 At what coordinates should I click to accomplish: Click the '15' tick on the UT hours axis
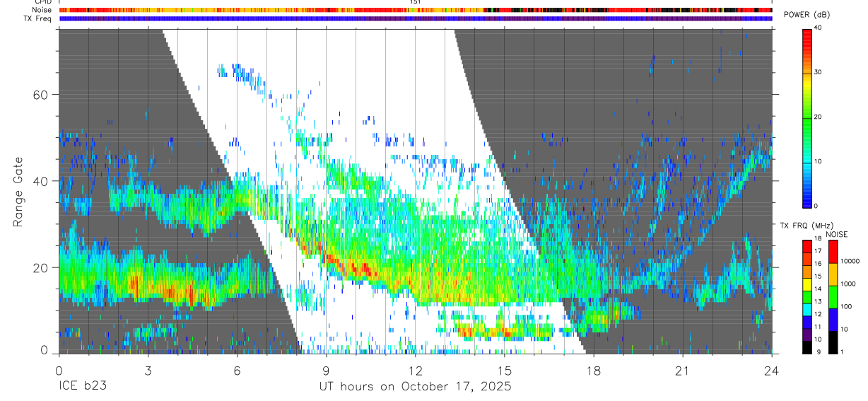point(505,371)
